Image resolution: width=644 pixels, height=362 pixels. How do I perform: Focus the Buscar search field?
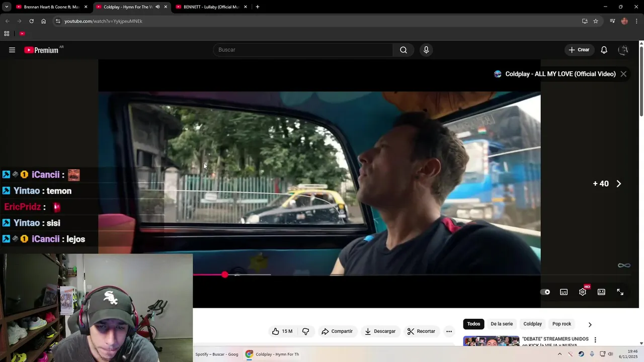point(303,50)
